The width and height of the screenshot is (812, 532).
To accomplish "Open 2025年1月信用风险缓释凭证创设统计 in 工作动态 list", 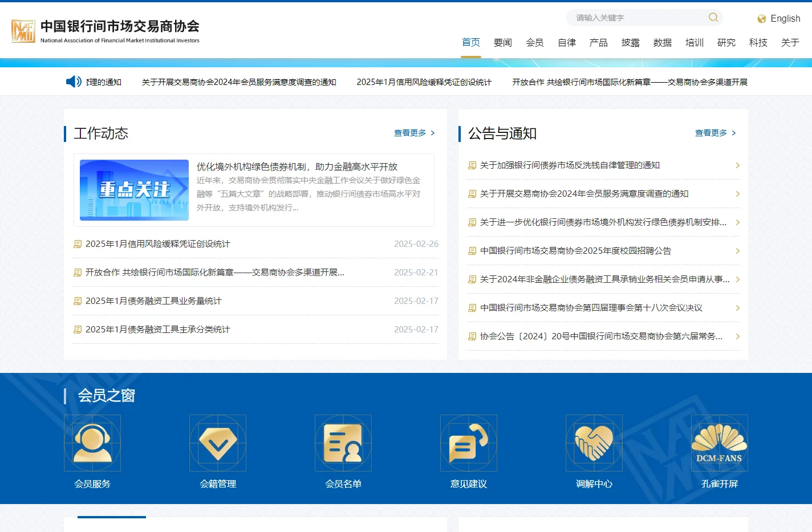I will point(158,244).
